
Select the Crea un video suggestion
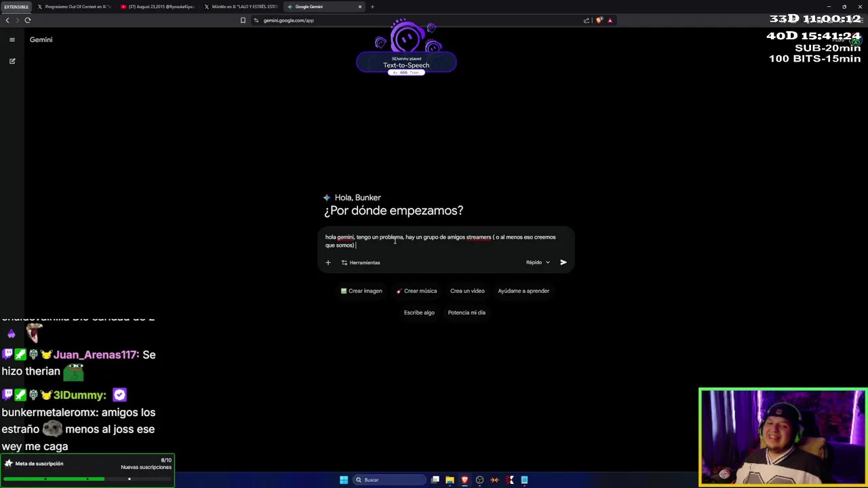pos(467,291)
